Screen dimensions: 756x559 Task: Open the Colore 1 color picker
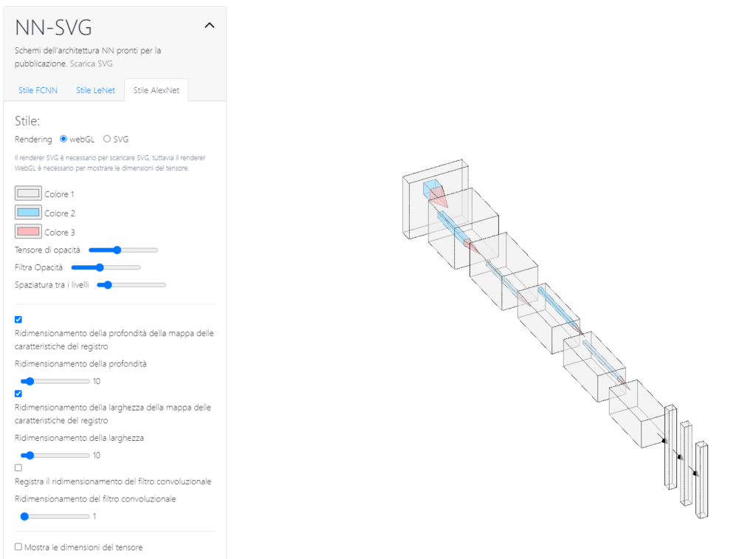point(28,194)
